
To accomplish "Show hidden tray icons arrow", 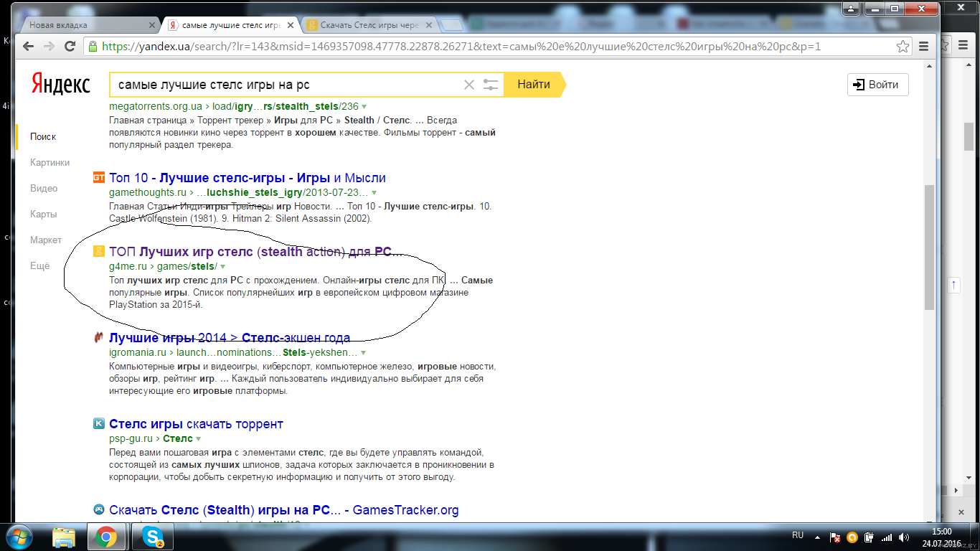I will 819,537.
